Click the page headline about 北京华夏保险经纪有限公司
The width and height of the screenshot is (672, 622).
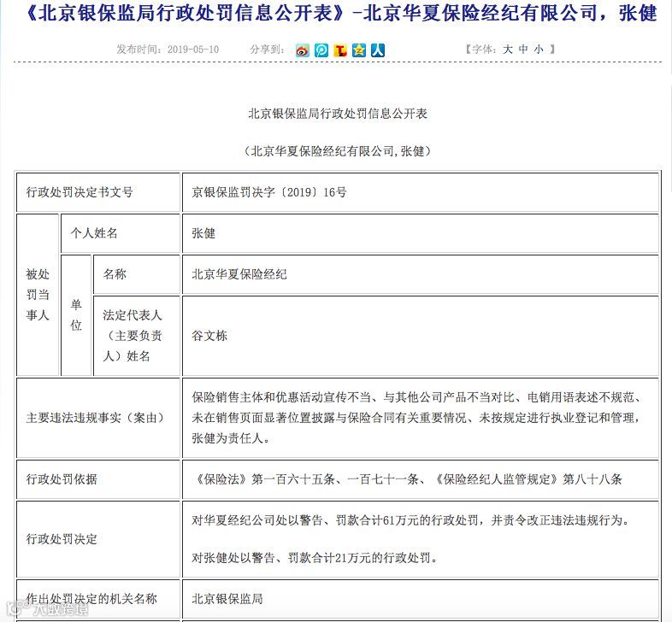pyautogui.click(x=342, y=13)
